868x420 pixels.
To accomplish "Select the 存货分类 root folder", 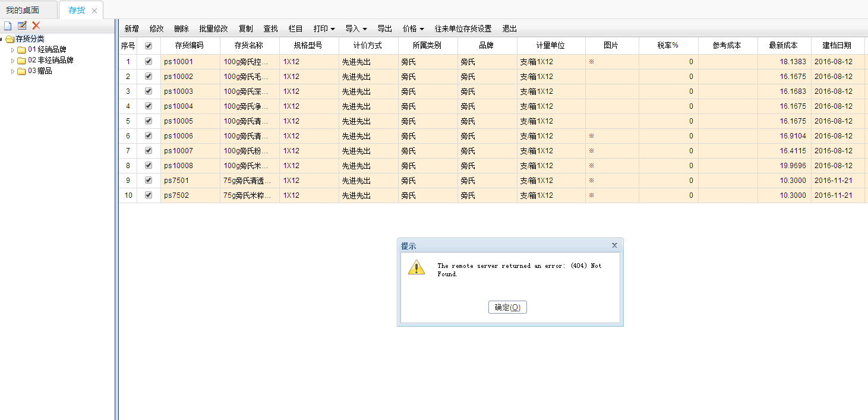I will pos(30,39).
